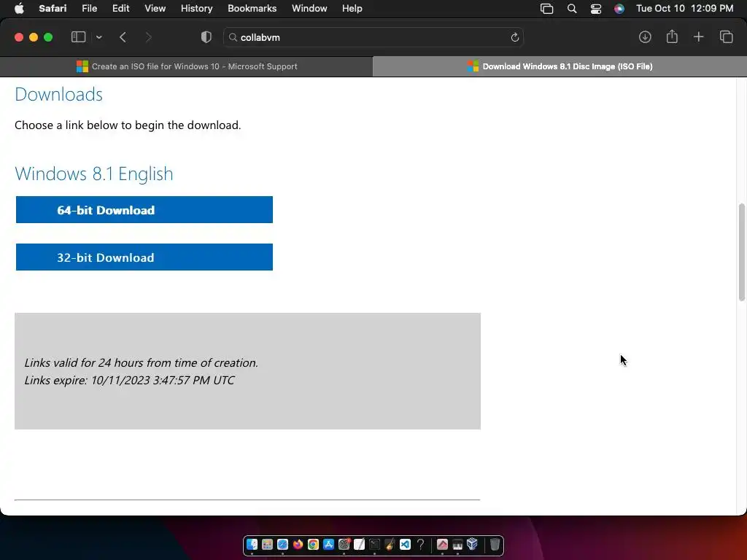Screen dimensions: 747x560
Task: Reload the page with the refresh icon
Action: click(x=514, y=37)
